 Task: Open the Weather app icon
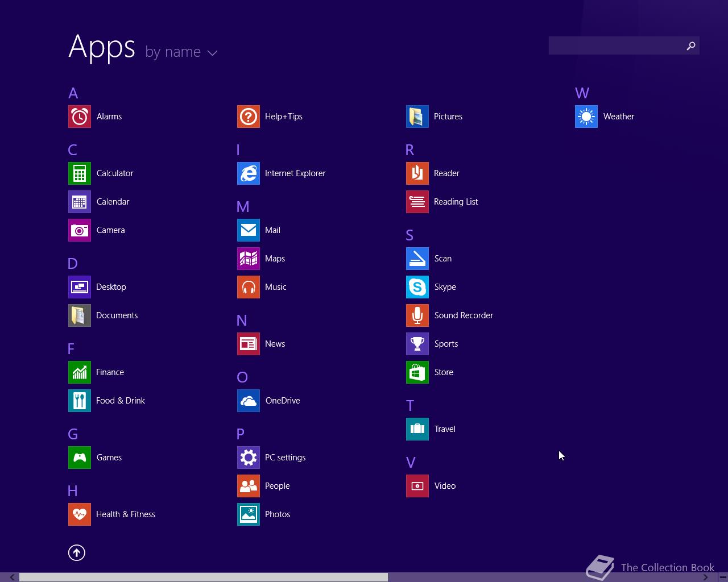coord(586,117)
